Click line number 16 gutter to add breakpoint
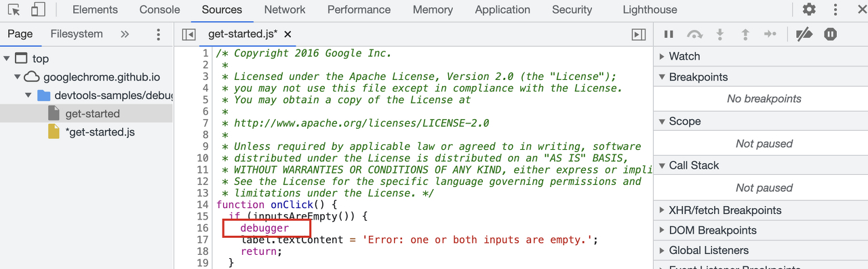Viewport: 868px width, 269px height. (202, 228)
